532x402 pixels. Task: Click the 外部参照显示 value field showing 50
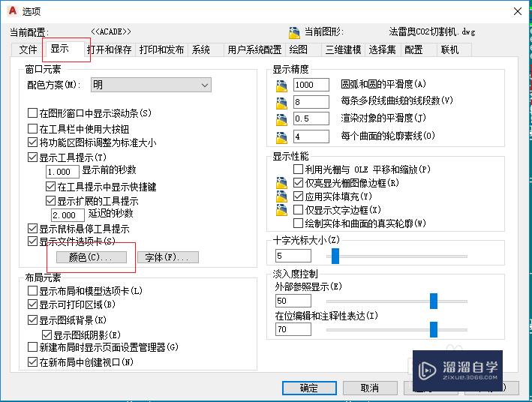click(x=293, y=301)
